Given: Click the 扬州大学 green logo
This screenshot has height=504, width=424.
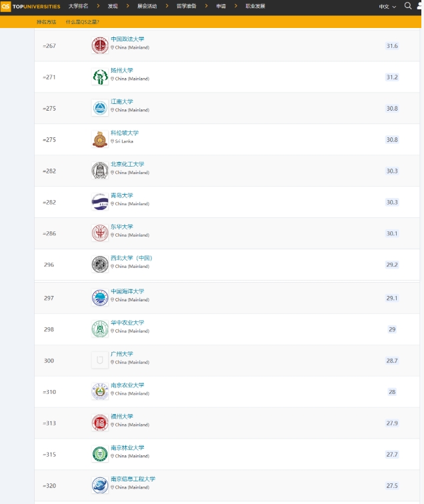Looking at the screenshot, I should [x=100, y=77].
